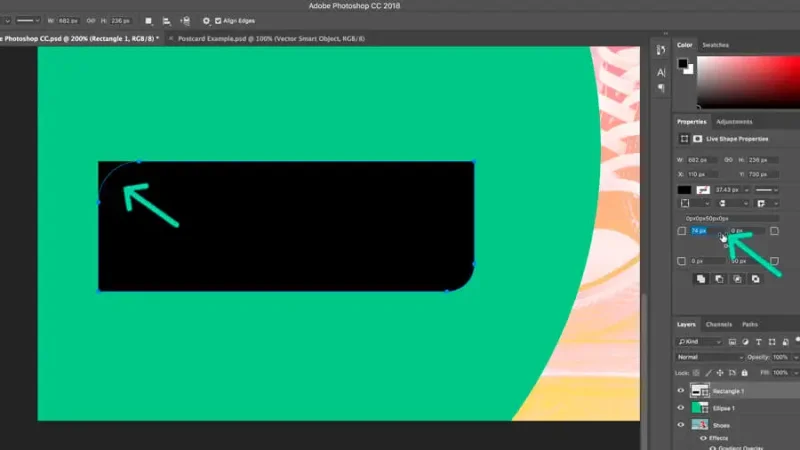The height and width of the screenshot is (450, 800).
Task: Toggle the Align Edges checkbox
Action: point(218,21)
